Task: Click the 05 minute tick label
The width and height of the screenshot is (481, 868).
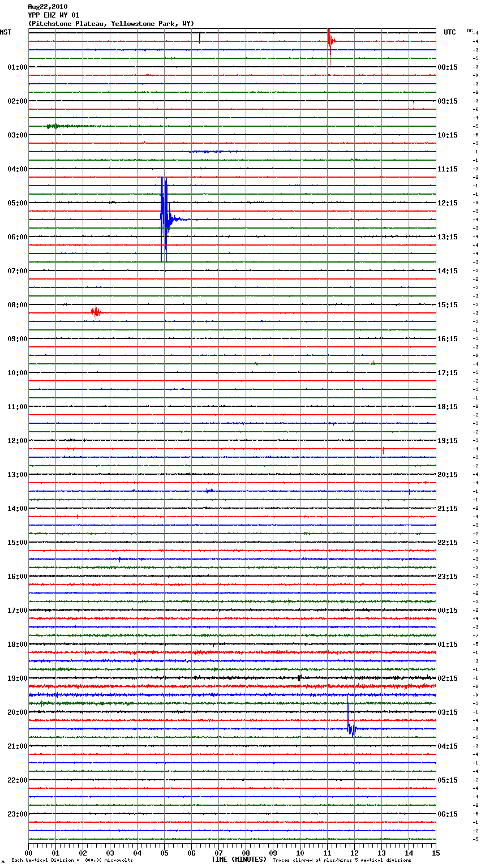Action: point(164,853)
